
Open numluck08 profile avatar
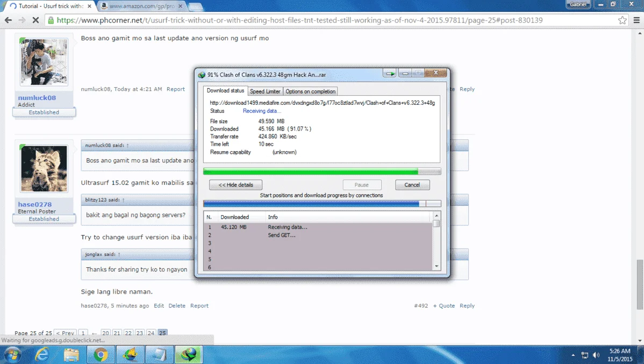[x=44, y=62]
